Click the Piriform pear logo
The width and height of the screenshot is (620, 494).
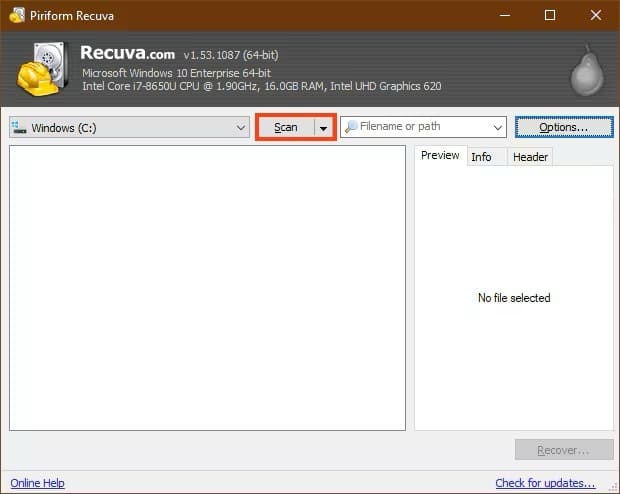(586, 70)
